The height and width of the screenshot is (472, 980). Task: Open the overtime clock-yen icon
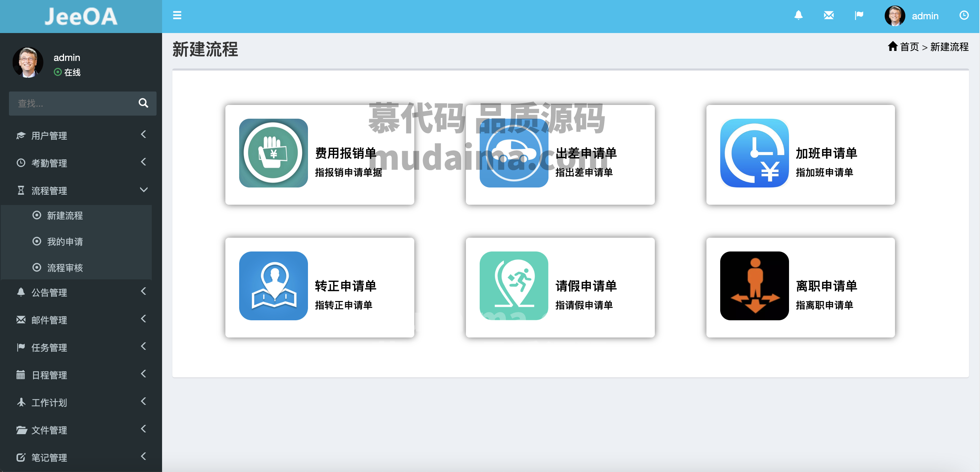754,153
